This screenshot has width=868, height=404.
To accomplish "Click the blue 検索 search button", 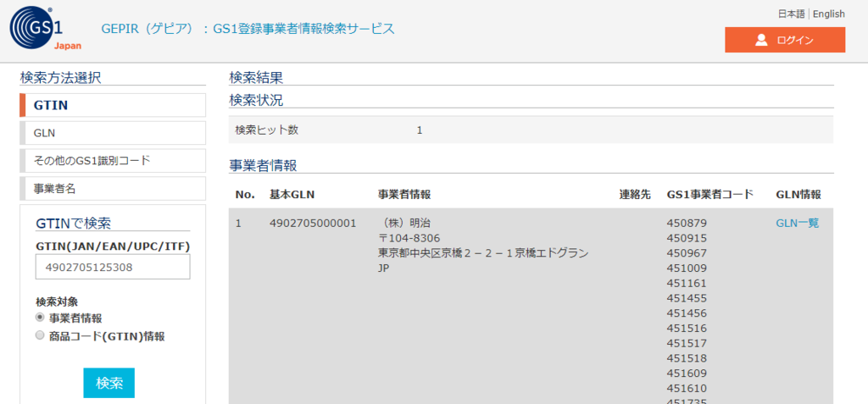I will [109, 383].
